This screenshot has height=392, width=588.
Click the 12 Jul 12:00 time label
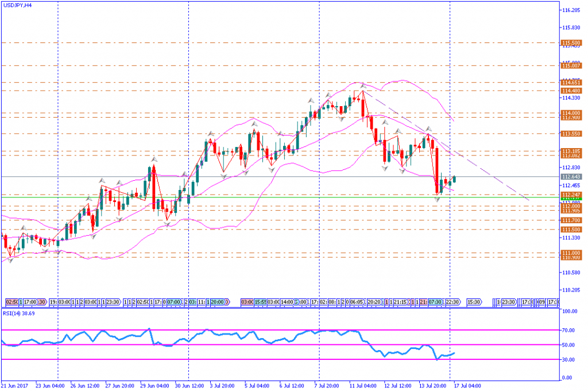click(398, 386)
